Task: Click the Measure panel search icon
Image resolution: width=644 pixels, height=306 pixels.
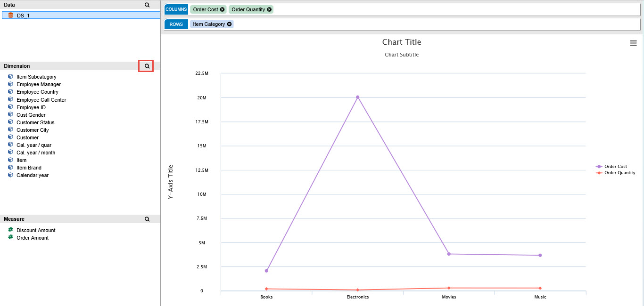Action: (147, 219)
